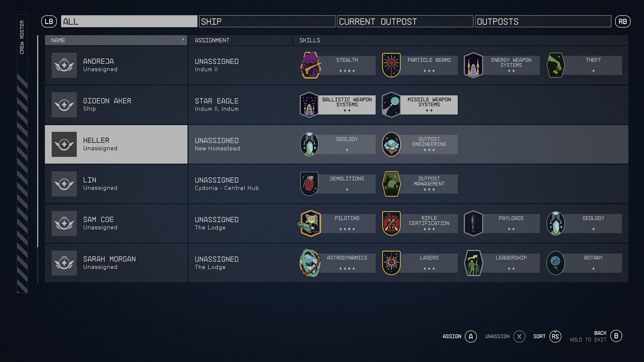Screen dimensions: 644x362
Task: Click the Demolitions skill icon for Lin
Action: 310,183
